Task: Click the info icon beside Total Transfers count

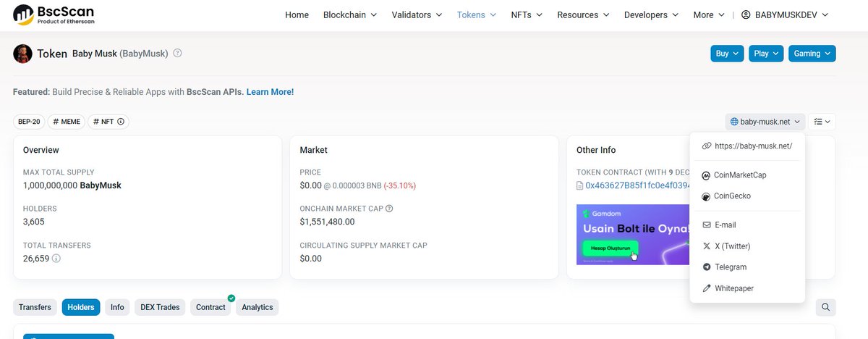Action: [x=56, y=258]
